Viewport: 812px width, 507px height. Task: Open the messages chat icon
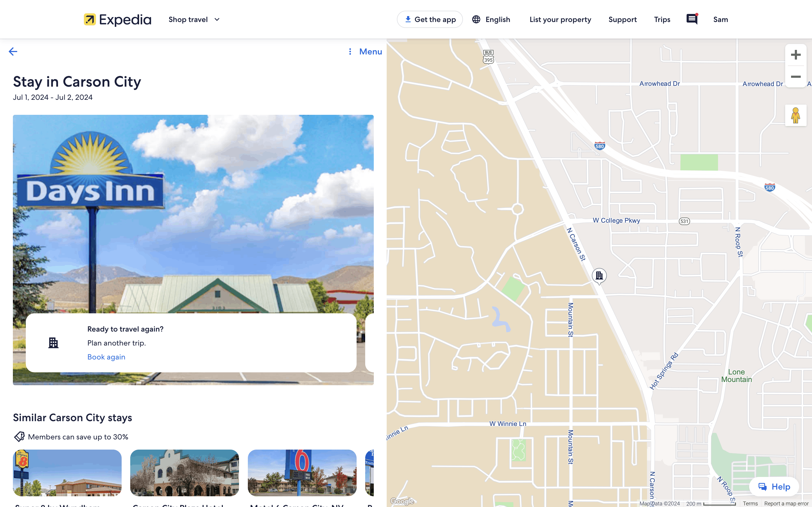pos(692,19)
